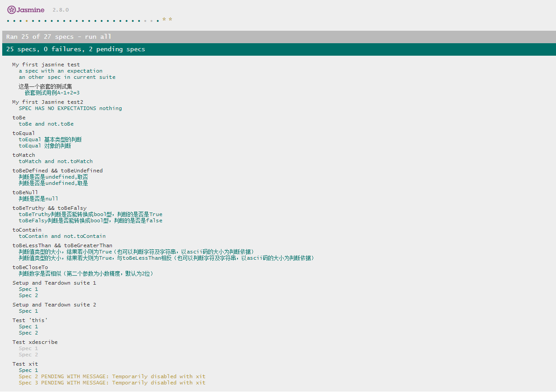Image resolution: width=556 pixels, height=392 pixels.
Task: Open spec 'toEqual 基本类型的判断'
Action: pos(50,139)
